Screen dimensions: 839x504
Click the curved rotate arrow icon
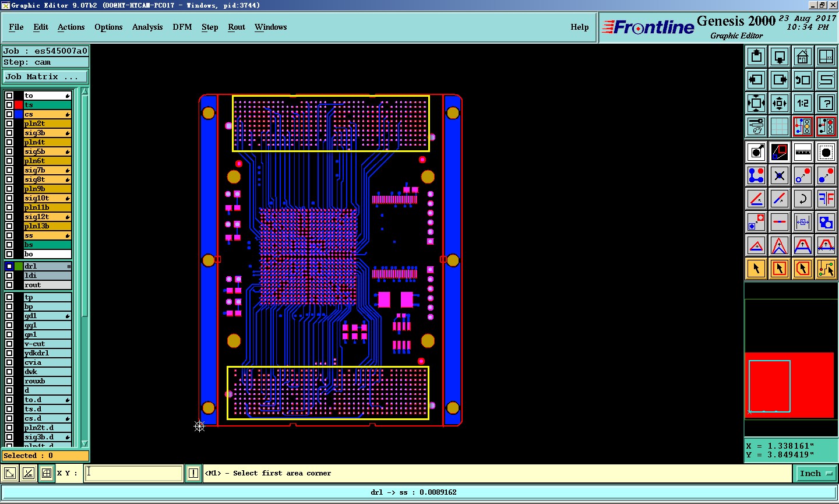tap(803, 199)
